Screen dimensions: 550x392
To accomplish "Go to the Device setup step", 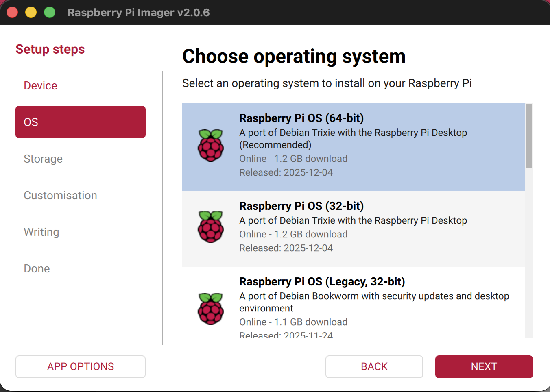I will (40, 86).
